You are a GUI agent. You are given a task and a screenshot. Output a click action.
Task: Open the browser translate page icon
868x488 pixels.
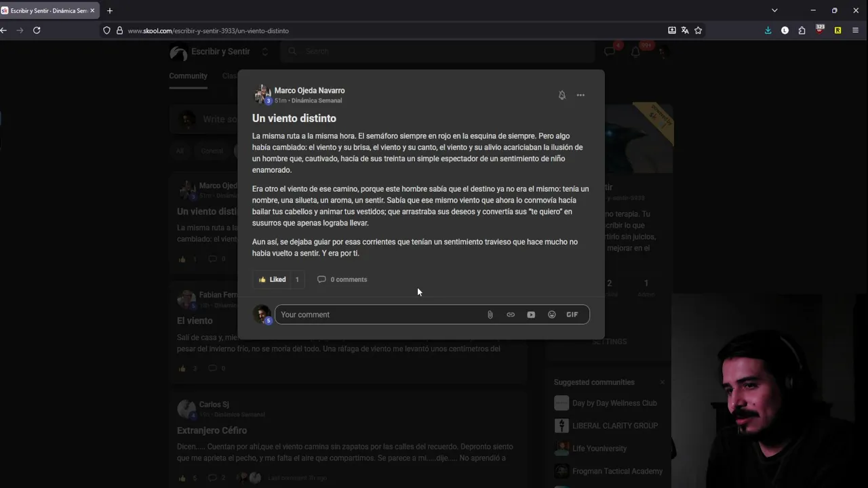point(685,30)
